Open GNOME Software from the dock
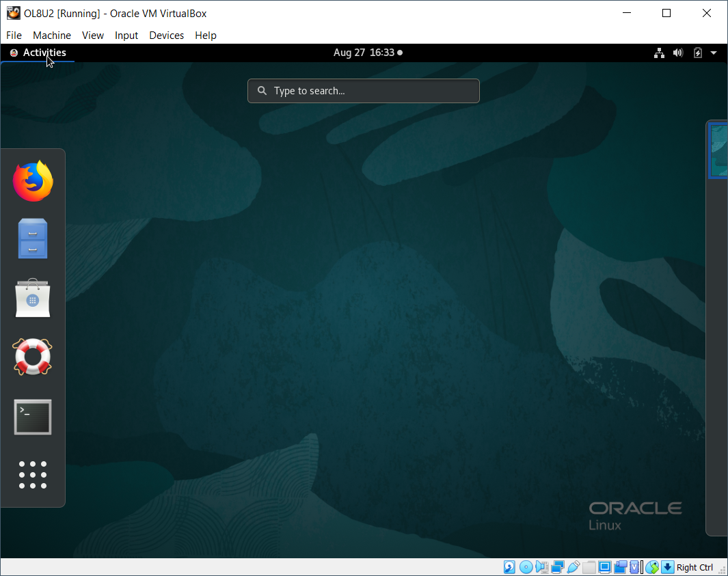This screenshot has width=728, height=576. click(x=32, y=299)
